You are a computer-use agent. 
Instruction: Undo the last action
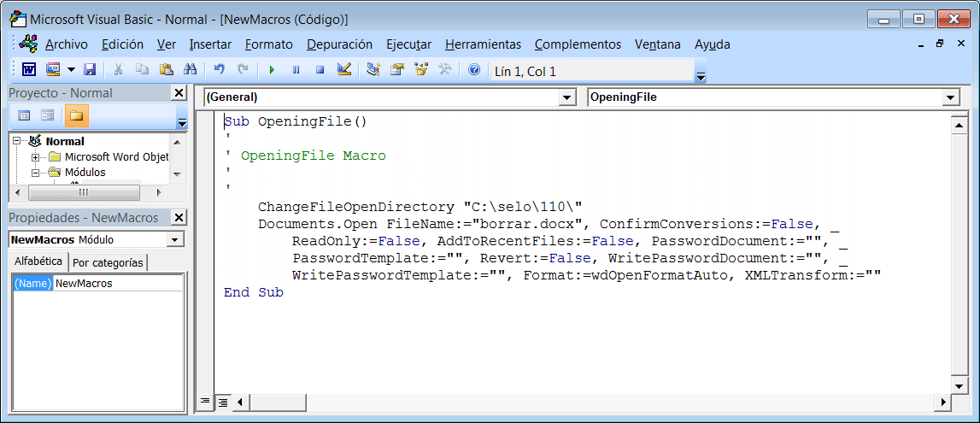[219, 70]
